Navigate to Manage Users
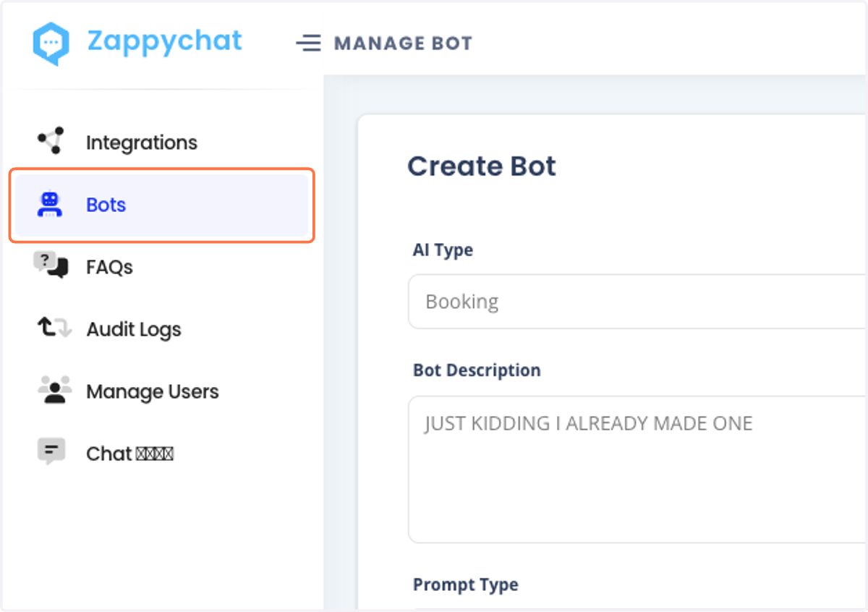Screen dimensions: 868x612 click(x=162, y=391)
